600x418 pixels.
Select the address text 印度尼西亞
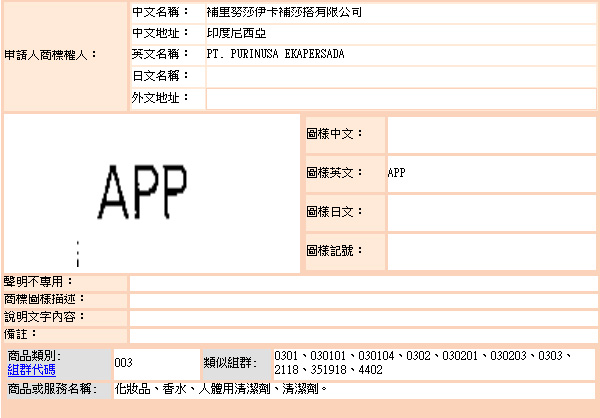point(236,33)
